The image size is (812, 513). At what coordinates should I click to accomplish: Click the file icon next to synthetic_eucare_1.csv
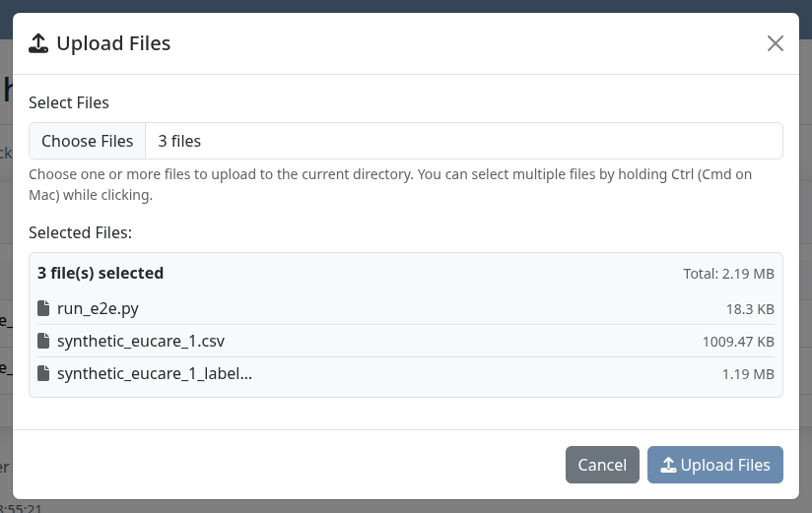tap(44, 341)
